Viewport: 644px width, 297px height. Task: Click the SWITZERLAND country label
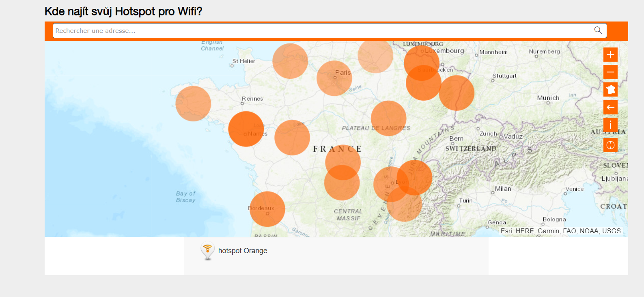(x=471, y=148)
